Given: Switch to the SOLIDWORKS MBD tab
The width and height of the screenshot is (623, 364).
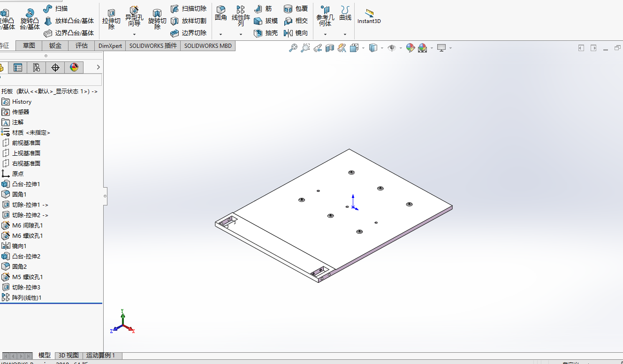Looking at the screenshot, I should tap(208, 45).
